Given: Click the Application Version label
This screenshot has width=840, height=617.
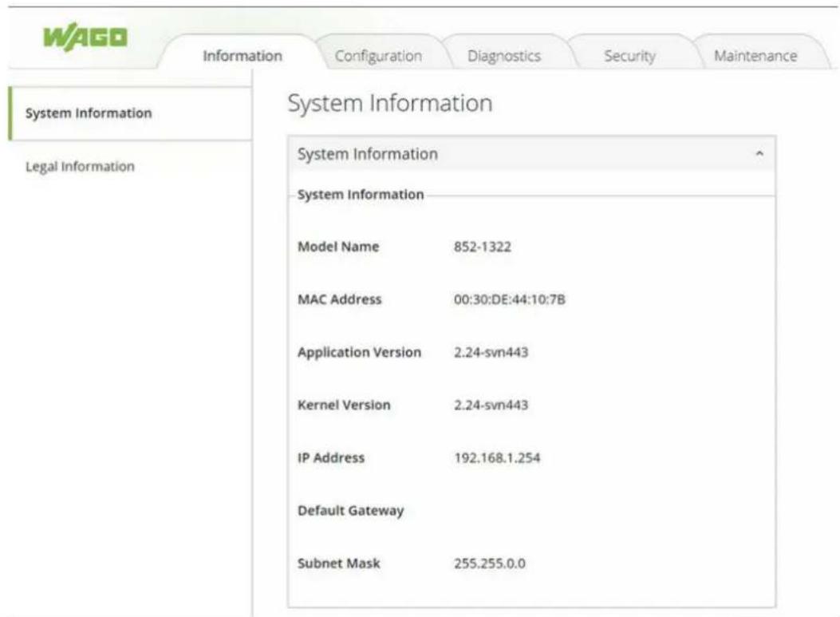Looking at the screenshot, I should coord(360,352).
